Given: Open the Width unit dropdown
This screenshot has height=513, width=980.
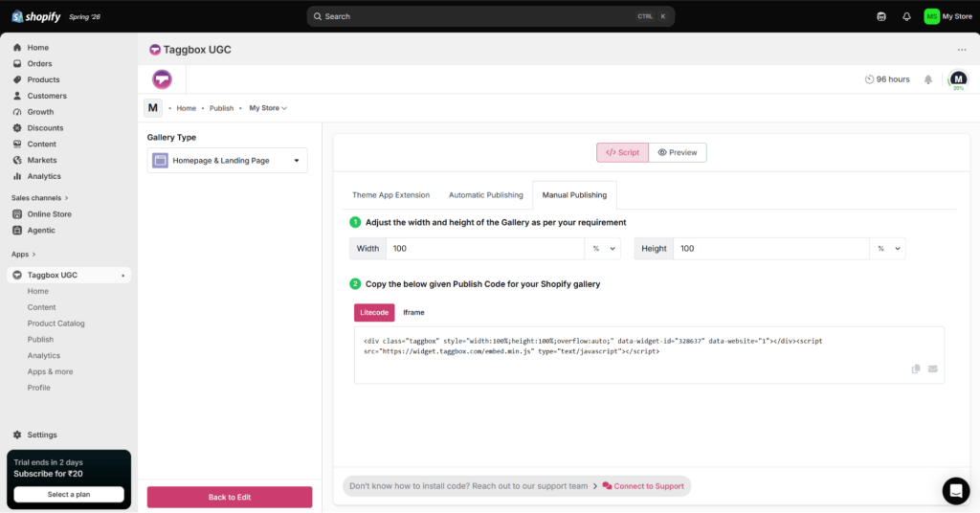Looking at the screenshot, I should click(x=603, y=249).
